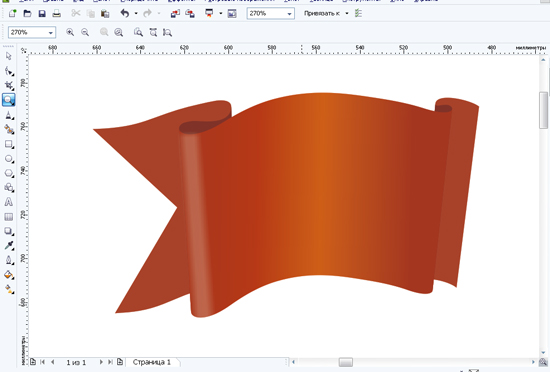
Task: Select the Outline Pen tool
Action: 8,260
